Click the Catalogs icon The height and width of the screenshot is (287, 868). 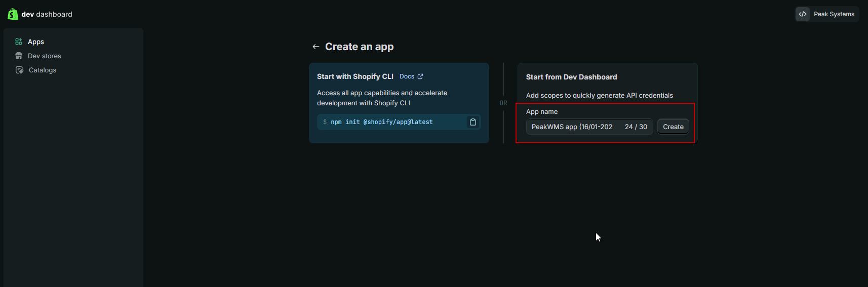19,70
